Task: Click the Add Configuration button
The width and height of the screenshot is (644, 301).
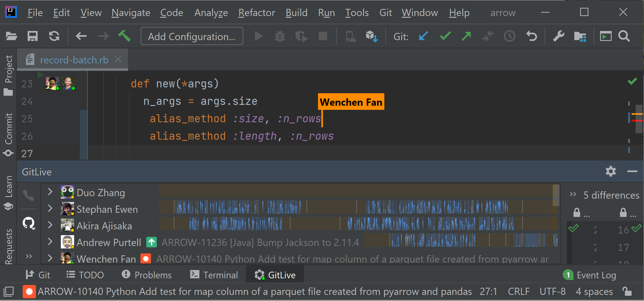Action: (x=192, y=36)
